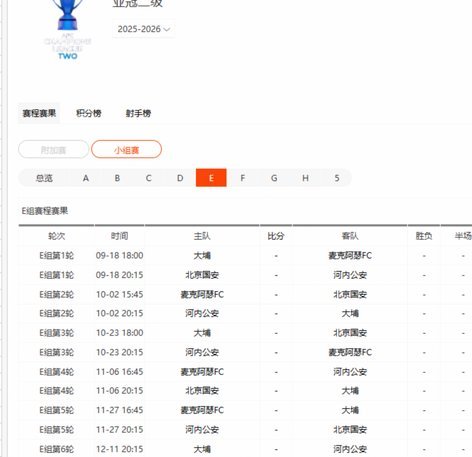Switch to group A

pyautogui.click(x=86, y=178)
